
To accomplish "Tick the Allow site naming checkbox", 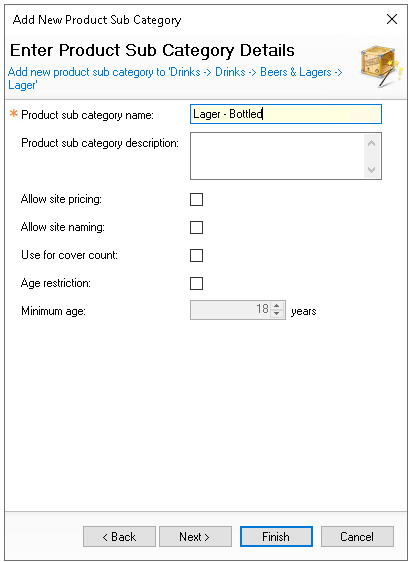I will (196, 228).
